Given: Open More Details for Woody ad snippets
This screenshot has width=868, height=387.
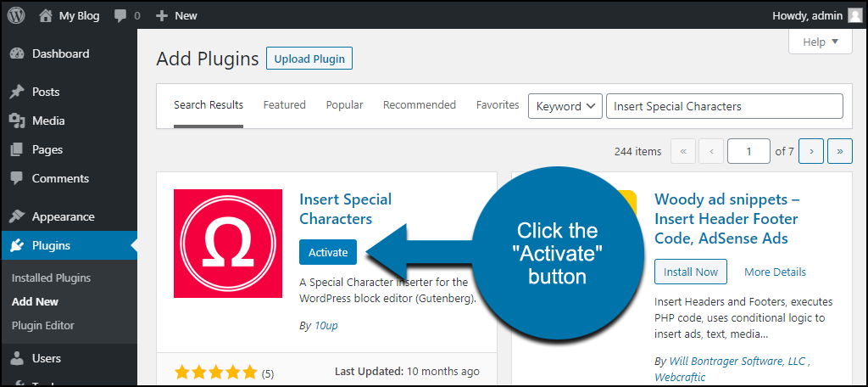Looking at the screenshot, I should [x=775, y=272].
